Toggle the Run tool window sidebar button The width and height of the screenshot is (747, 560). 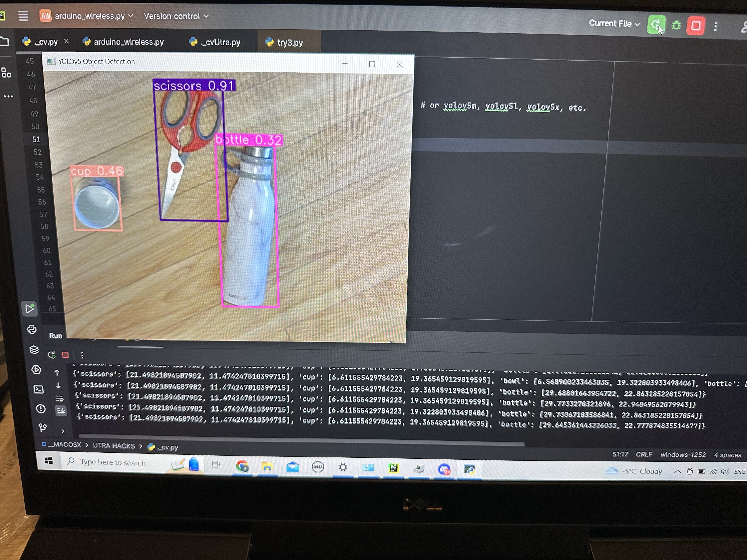click(x=30, y=309)
